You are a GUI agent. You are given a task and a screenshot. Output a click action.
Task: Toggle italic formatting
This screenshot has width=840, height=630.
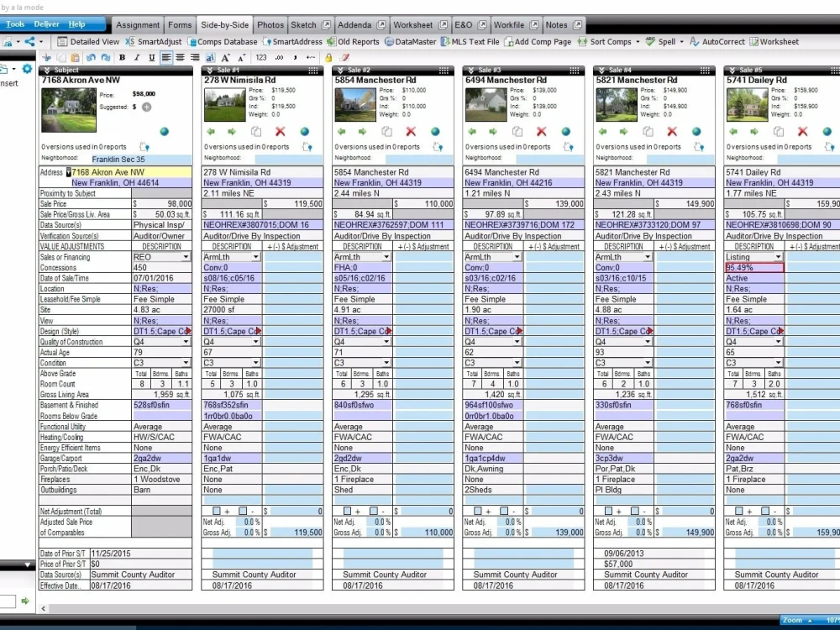pos(137,57)
